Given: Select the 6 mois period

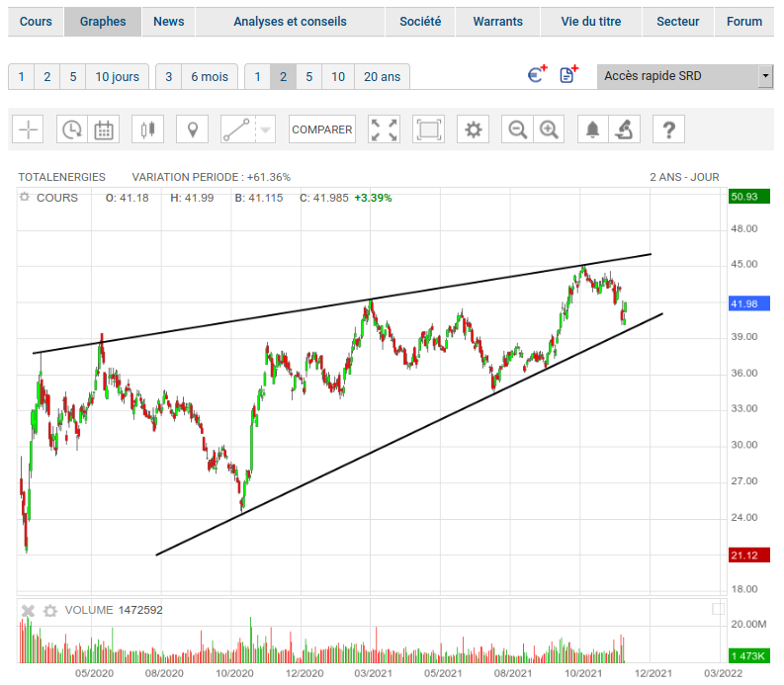Looking at the screenshot, I should [210, 76].
